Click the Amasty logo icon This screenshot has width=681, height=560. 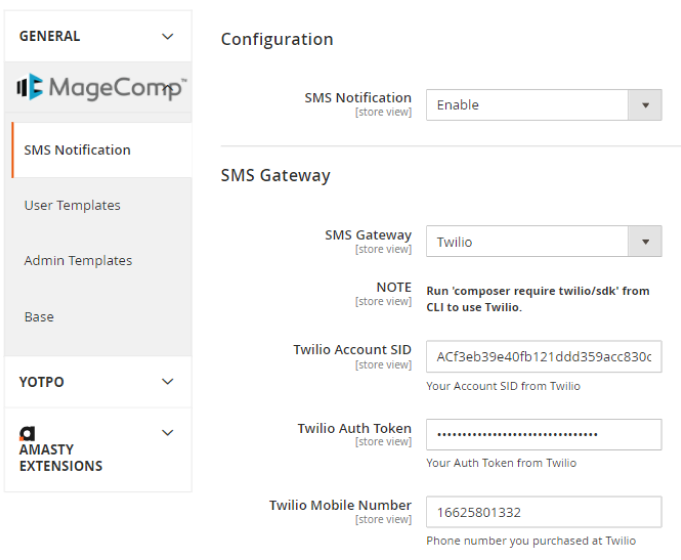[27, 434]
